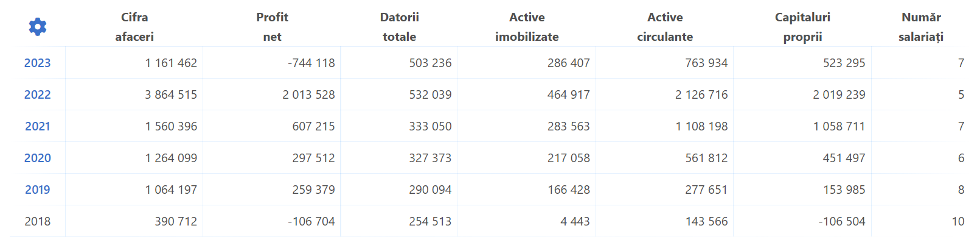
Task: Click the 2022 turnover value 3 864 515
Action: (171, 94)
